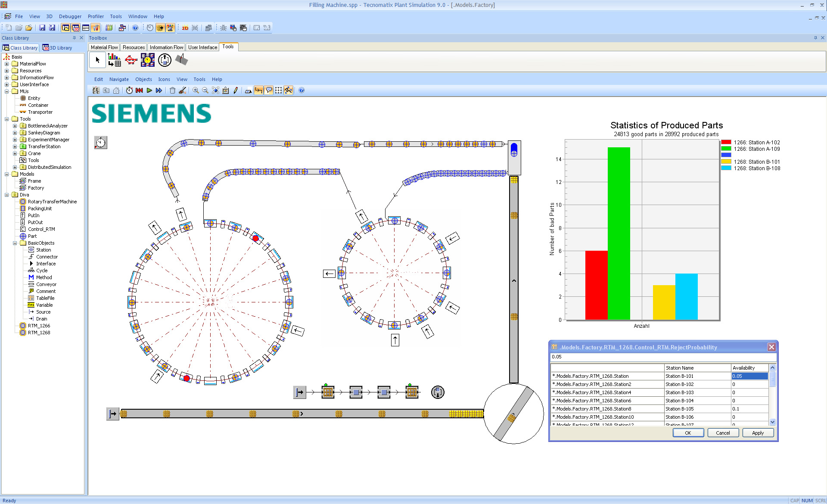Switch to Material Flow toolbox tab

[104, 47]
